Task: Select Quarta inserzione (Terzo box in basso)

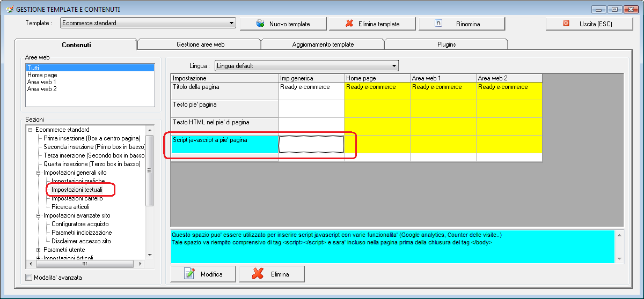Action: [x=92, y=164]
